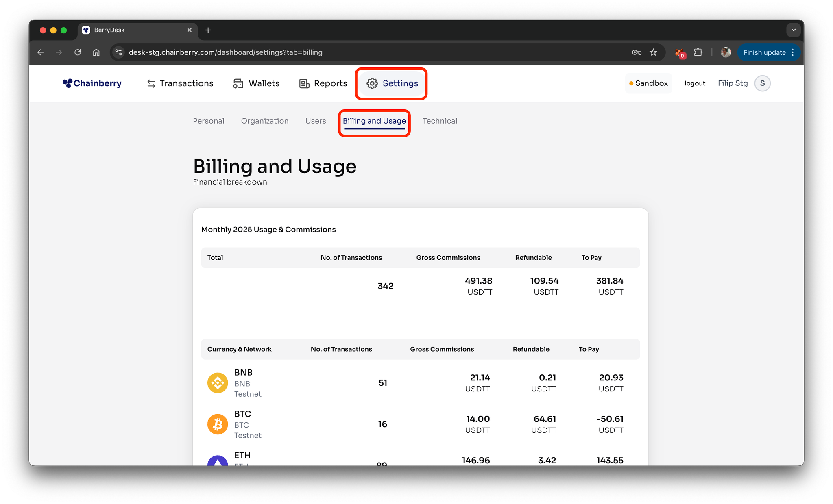Click the password key icon
Image resolution: width=833 pixels, height=504 pixels.
click(x=637, y=52)
